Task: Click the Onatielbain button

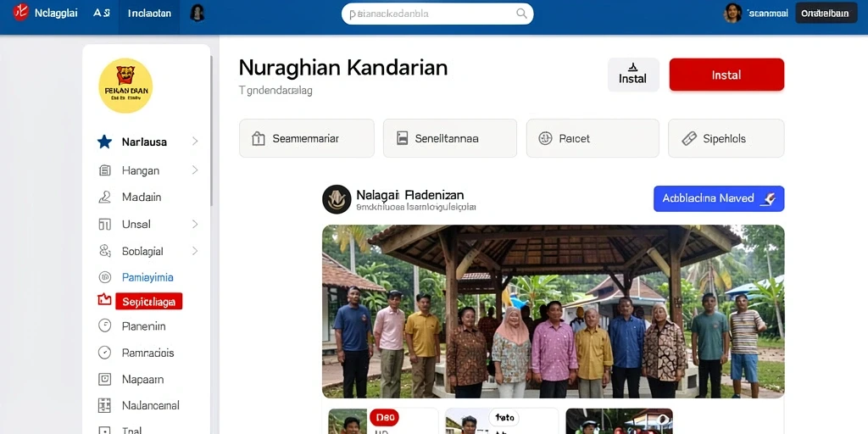Action: pos(826,14)
